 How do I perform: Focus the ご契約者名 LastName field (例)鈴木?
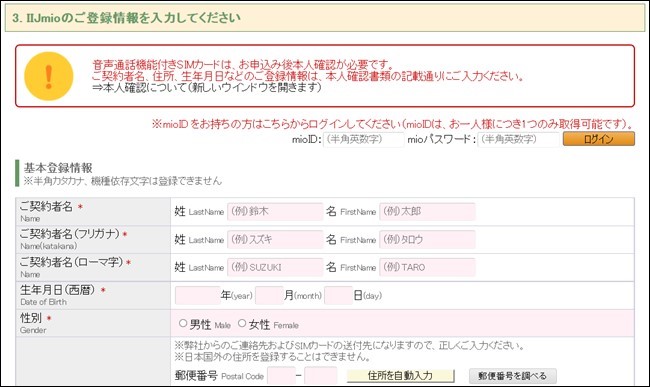point(275,211)
